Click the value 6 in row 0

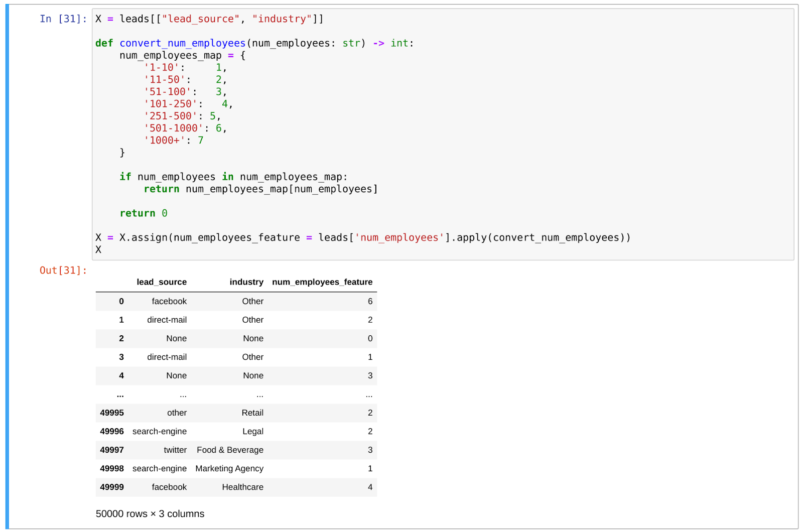click(x=370, y=301)
